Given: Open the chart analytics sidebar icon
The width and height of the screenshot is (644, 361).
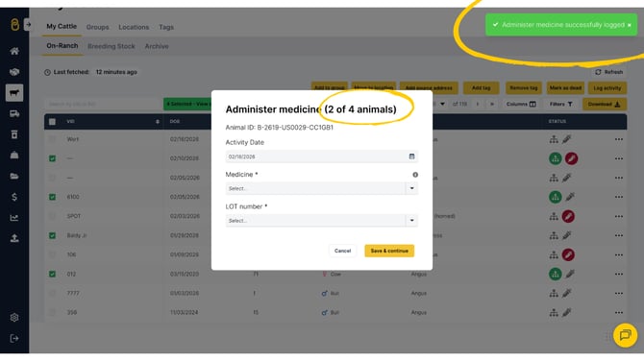Looking at the screenshot, I should coord(14,218).
